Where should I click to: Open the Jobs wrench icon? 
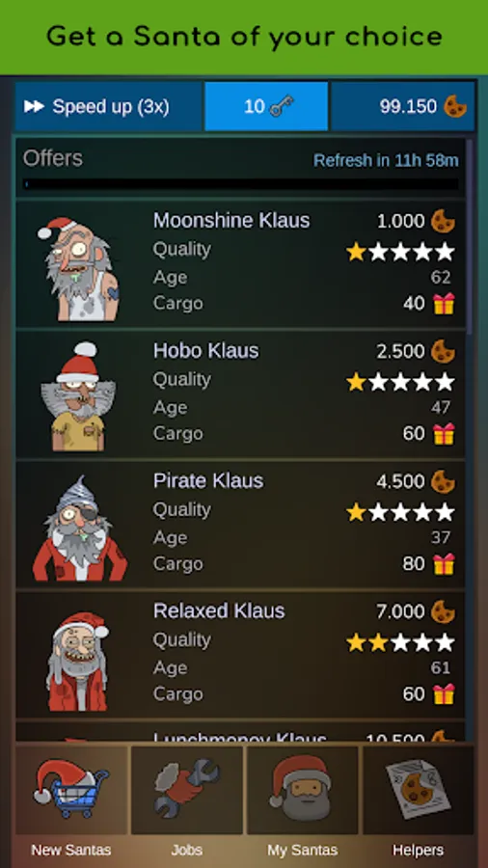tap(187, 789)
